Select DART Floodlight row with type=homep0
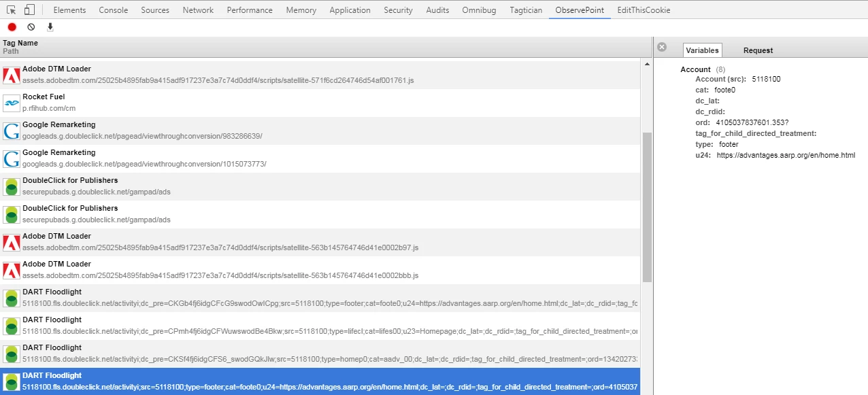 coord(320,354)
